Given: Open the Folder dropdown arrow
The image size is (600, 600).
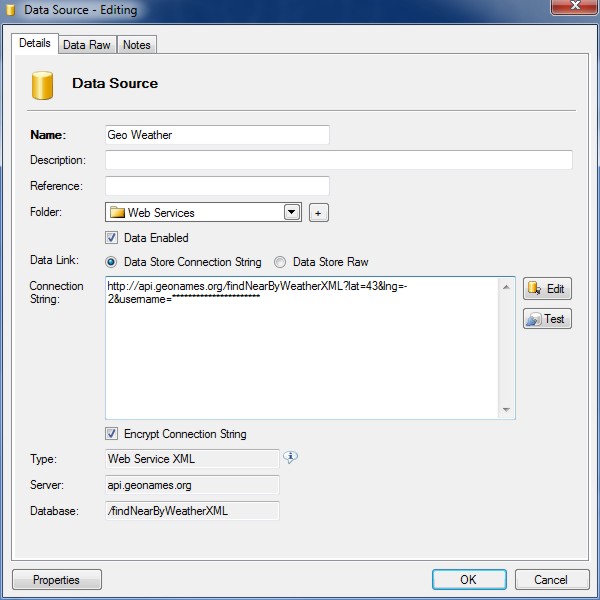Looking at the screenshot, I should [x=292, y=212].
